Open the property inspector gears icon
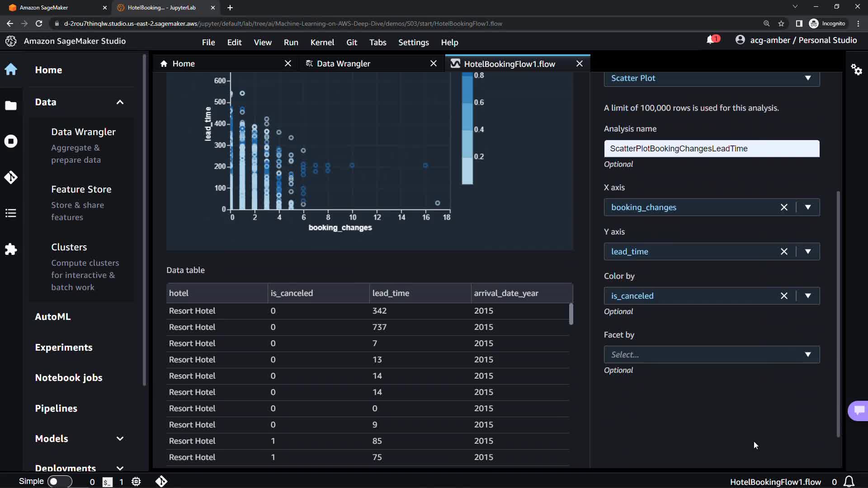 856,70
